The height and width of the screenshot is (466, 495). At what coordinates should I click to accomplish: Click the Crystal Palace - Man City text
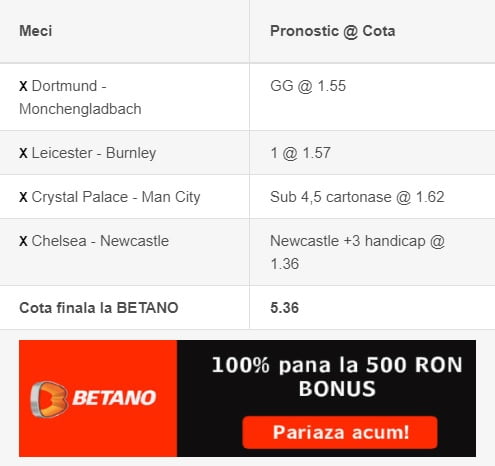[x=116, y=197]
